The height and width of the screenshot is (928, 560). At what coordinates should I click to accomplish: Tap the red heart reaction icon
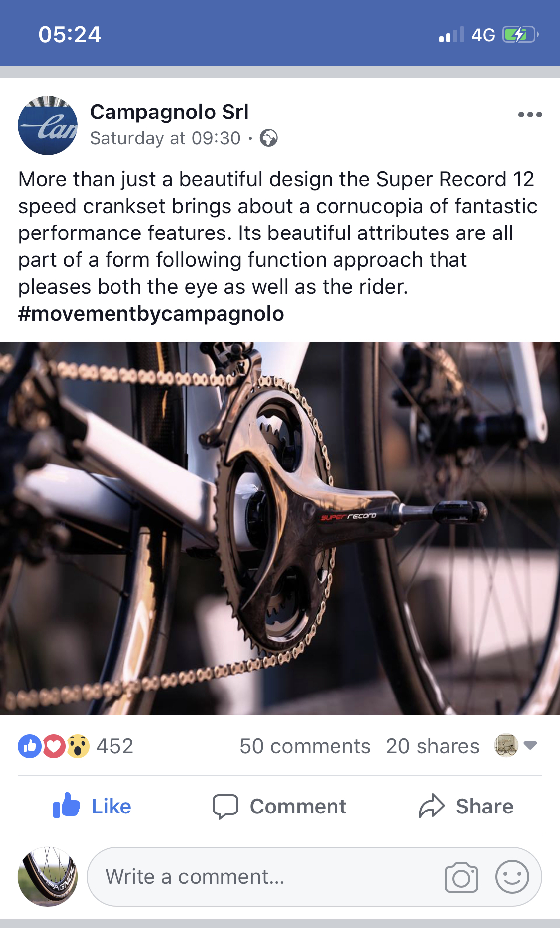tap(54, 746)
